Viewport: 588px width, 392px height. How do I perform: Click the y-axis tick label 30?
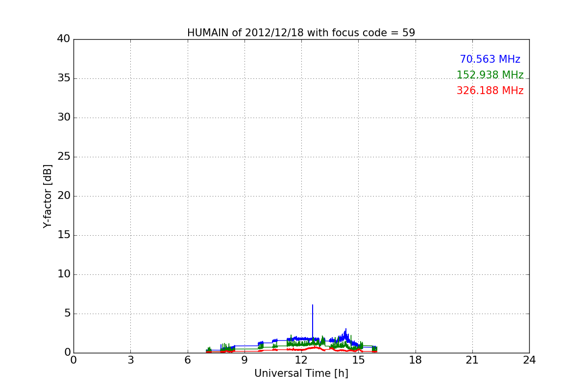64,118
